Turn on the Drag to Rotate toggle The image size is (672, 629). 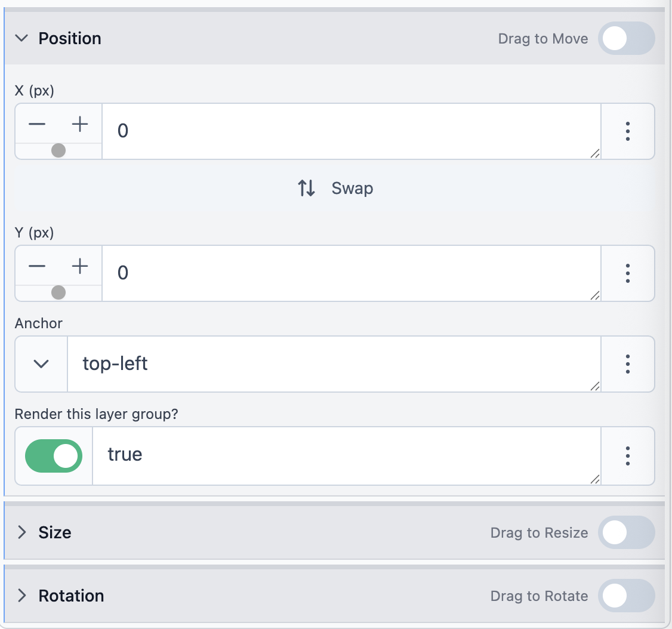626,596
